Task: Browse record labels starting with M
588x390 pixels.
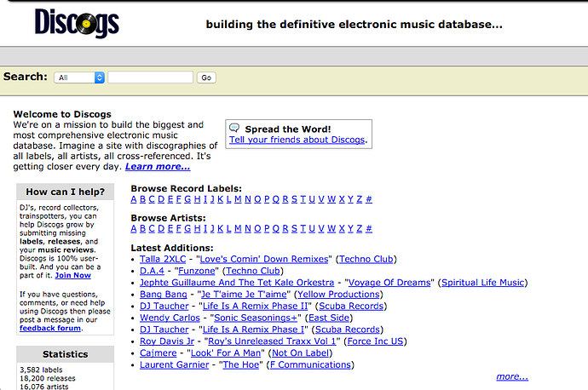Action: pos(238,199)
